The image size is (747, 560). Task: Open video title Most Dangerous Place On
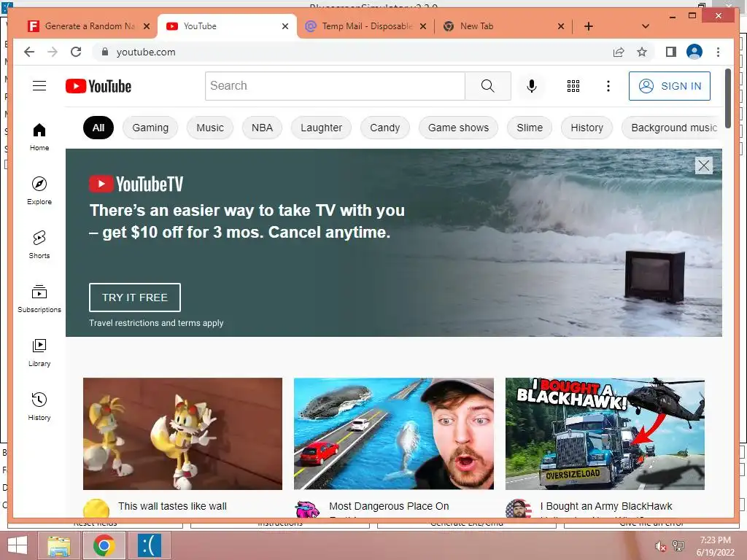[x=389, y=506]
